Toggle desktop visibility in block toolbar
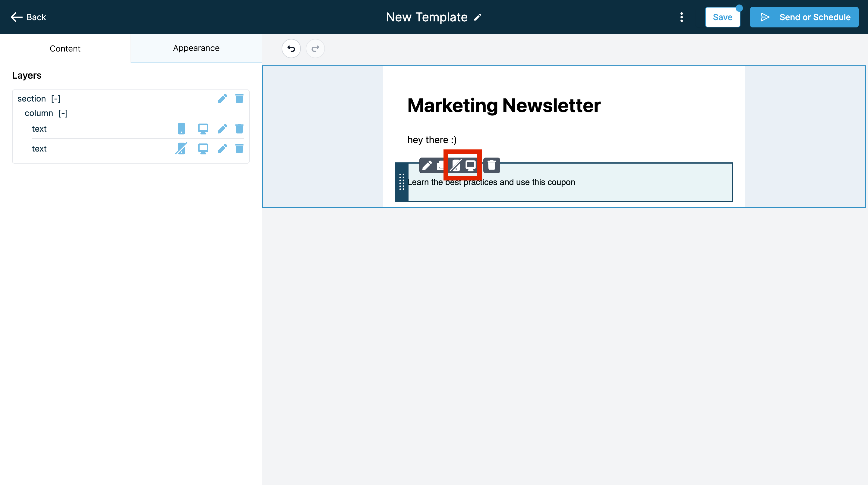Image resolution: width=868 pixels, height=495 pixels. (470, 166)
